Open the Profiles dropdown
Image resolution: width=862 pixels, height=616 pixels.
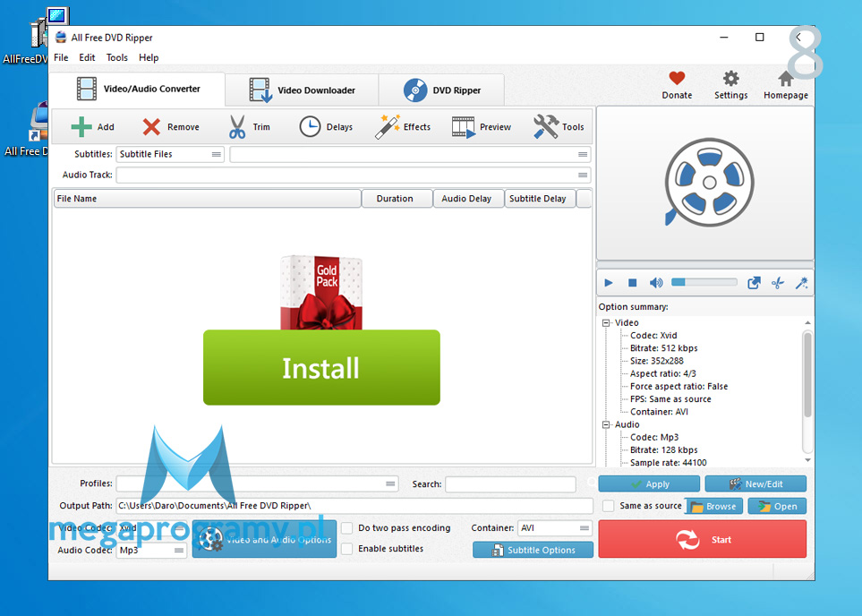click(x=257, y=484)
